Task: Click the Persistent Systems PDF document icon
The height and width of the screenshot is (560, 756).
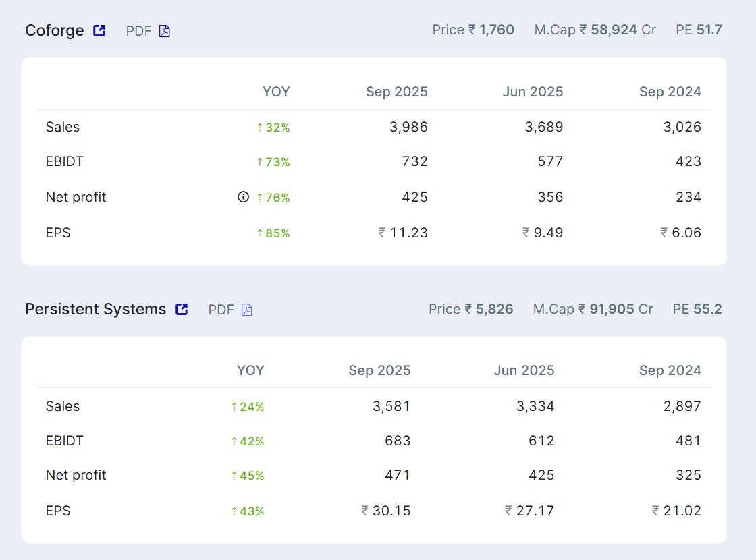Action: click(x=247, y=310)
